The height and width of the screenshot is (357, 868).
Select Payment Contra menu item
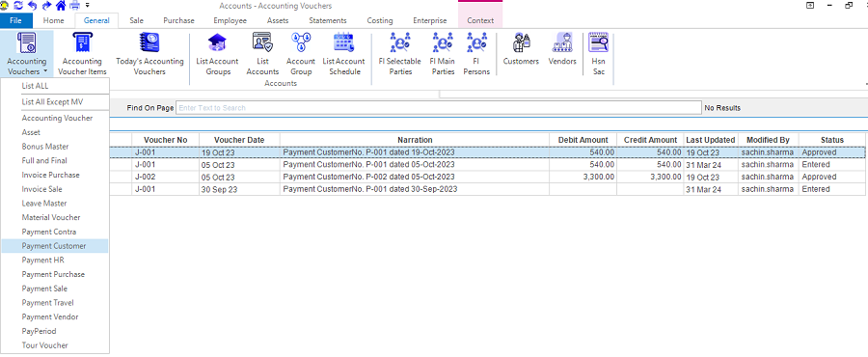[x=55, y=232]
